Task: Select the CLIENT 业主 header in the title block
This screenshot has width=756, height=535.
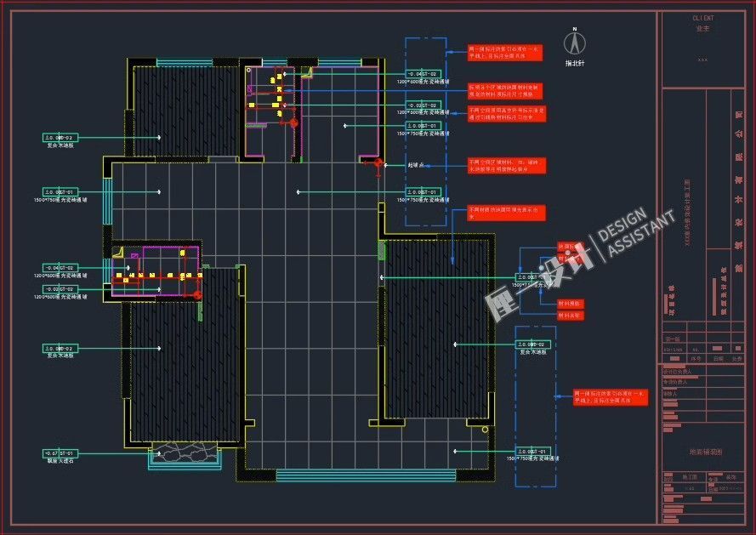Action: click(x=702, y=23)
